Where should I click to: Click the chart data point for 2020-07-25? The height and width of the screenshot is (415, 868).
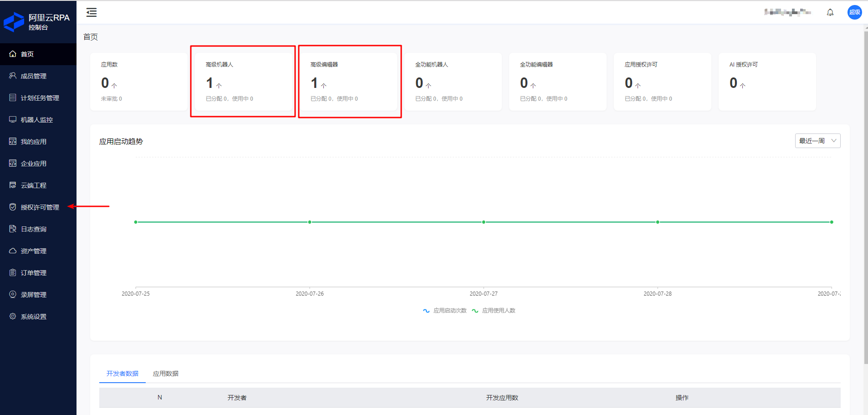(x=136, y=222)
